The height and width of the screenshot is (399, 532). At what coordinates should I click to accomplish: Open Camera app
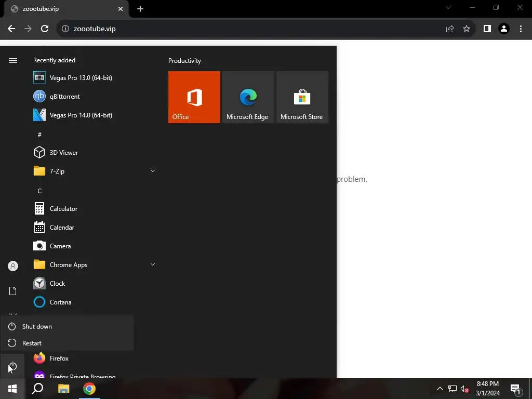pos(95,246)
